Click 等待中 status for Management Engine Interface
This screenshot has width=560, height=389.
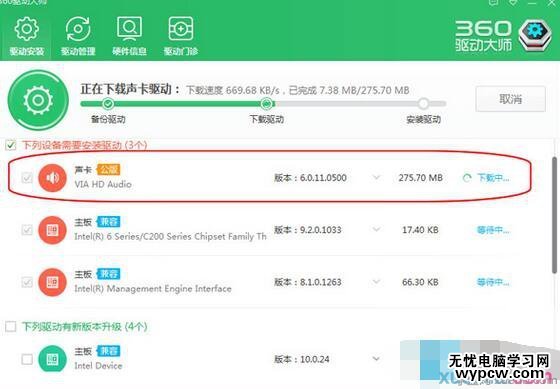click(x=493, y=282)
